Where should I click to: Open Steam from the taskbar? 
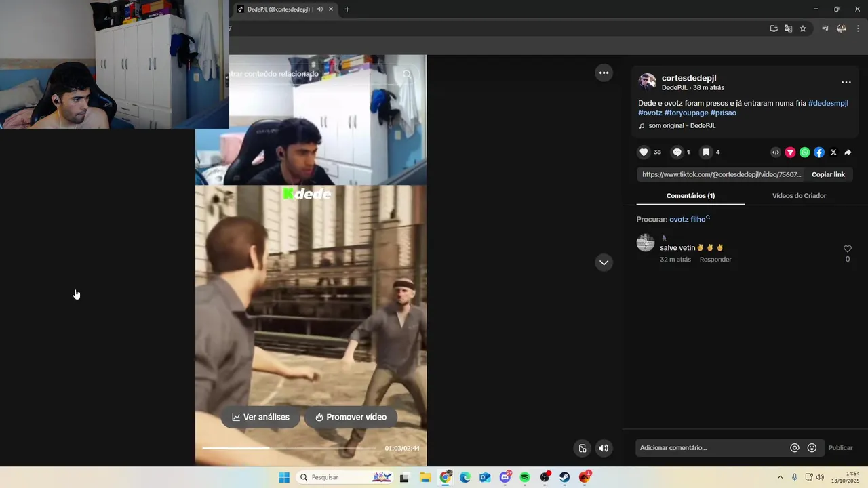tap(564, 477)
